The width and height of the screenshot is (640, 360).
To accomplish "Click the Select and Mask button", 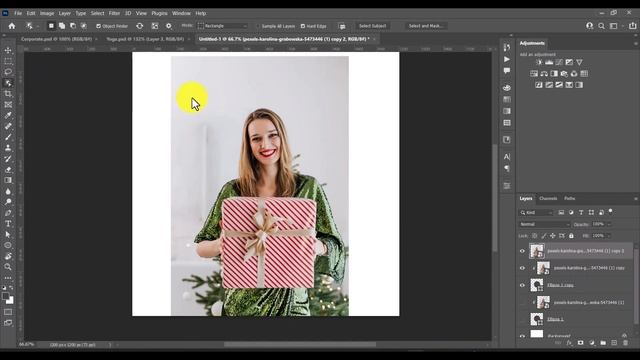I will click(x=425, y=26).
